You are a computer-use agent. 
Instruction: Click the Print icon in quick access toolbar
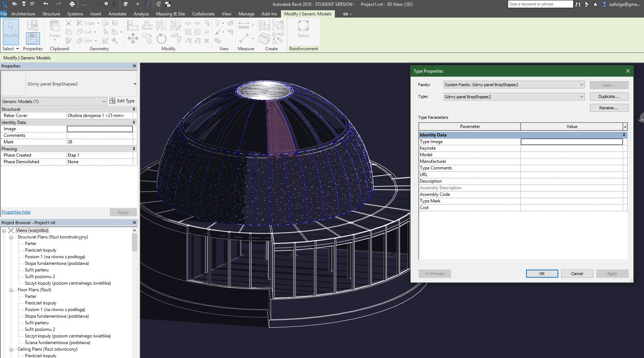click(72, 4)
